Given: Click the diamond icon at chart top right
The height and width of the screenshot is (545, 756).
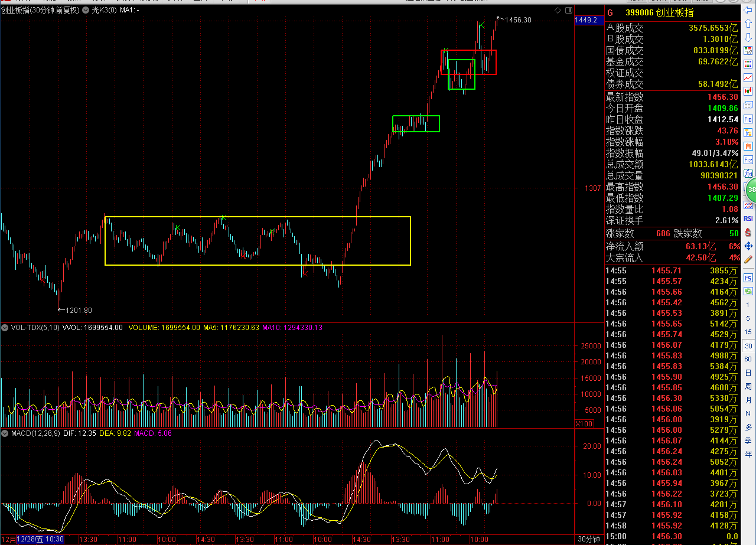Looking at the screenshot, I should [x=558, y=10].
